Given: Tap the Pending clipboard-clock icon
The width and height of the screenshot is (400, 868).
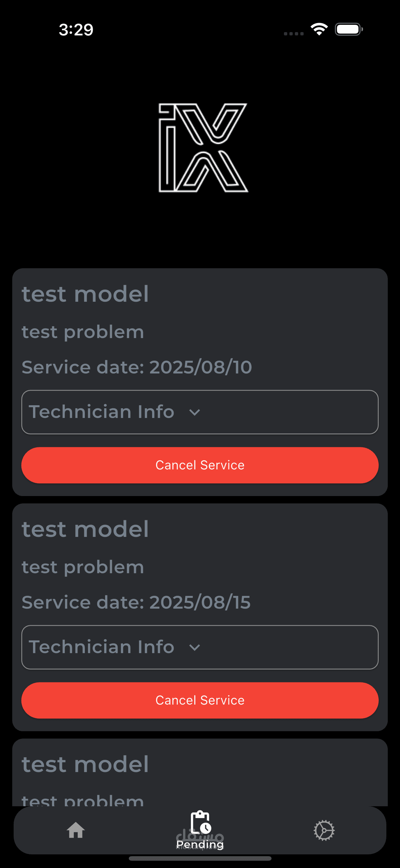Looking at the screenshot, I should click(201, 822).
